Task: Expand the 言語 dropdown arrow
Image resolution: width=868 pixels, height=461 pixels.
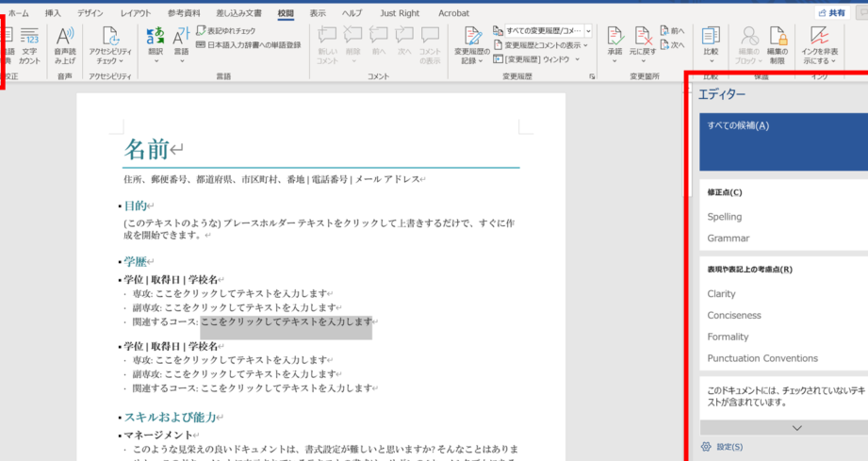Action: (x=182, y=61)
